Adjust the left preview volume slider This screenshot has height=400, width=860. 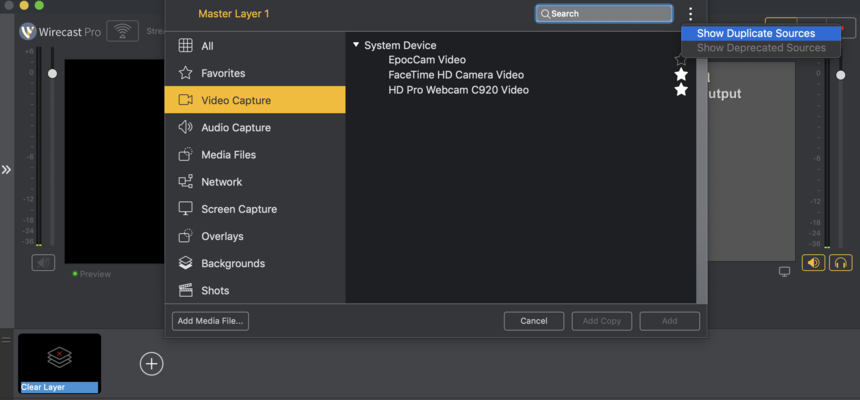[x=52, y=74]
